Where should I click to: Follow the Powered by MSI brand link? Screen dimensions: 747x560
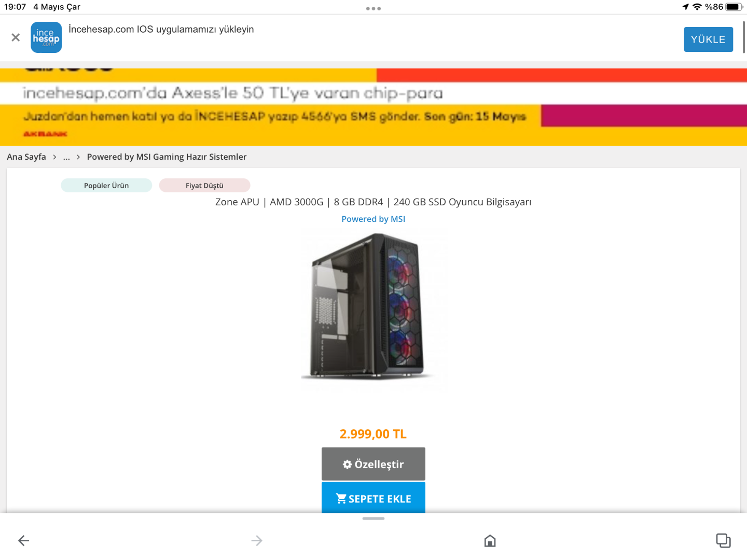[374, 219]
